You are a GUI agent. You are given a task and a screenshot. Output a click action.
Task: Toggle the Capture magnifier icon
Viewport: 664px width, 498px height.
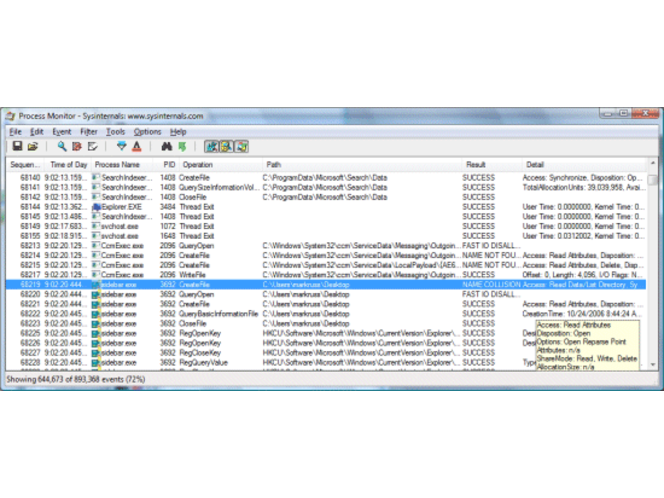click(62, 147)
